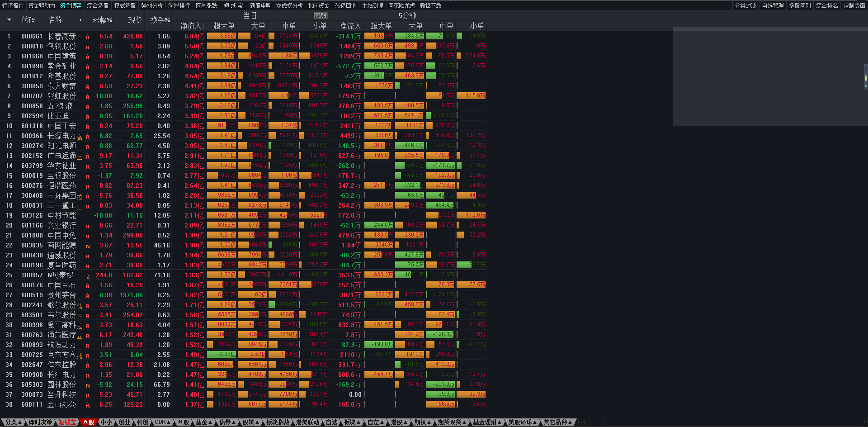Click the R margin marker for 长春高新
The width and height of the screenshot is (868, 427).
click(x=88, y=37)
